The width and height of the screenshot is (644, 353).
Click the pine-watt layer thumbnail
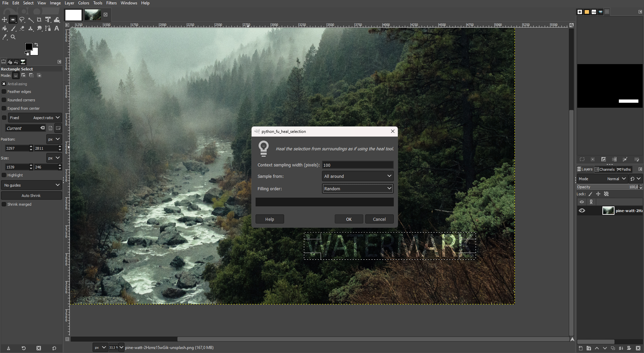tap(608, 210)
